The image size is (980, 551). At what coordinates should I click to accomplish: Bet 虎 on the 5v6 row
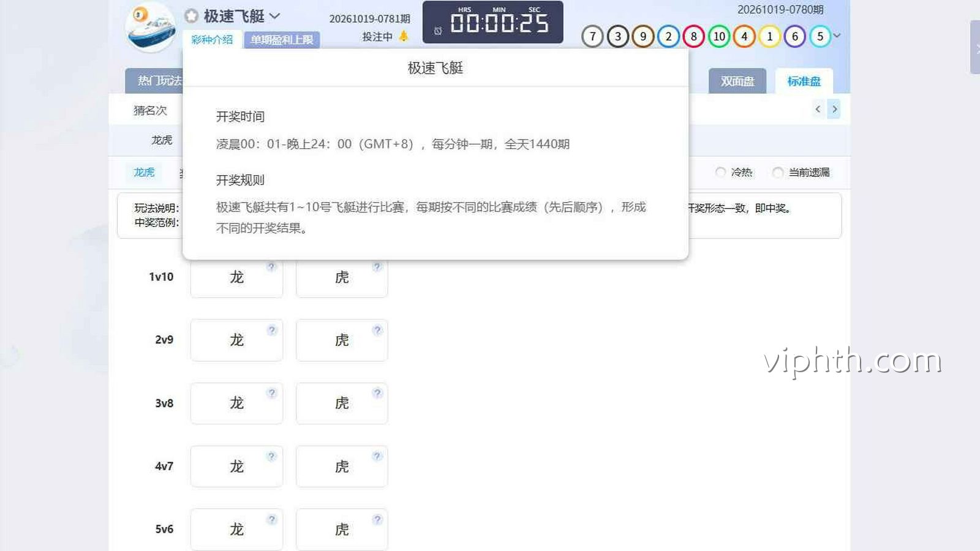click(342, 529)
